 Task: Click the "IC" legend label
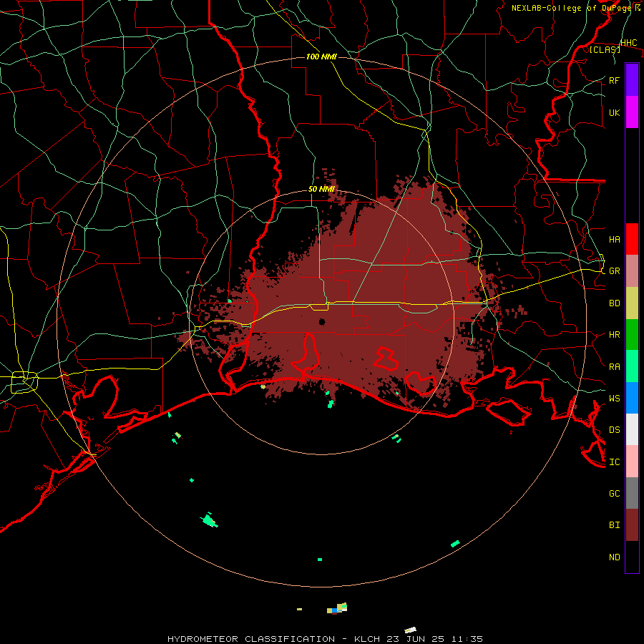pos(615,462)
